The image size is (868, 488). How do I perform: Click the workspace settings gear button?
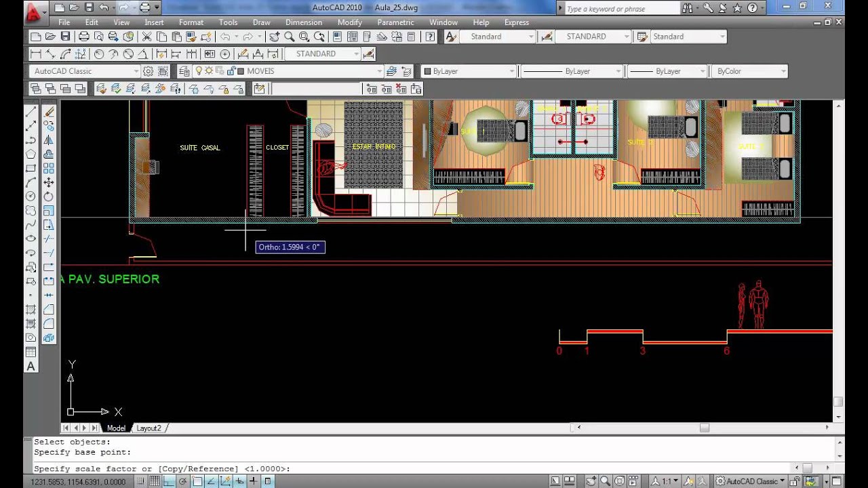[148, 71]
